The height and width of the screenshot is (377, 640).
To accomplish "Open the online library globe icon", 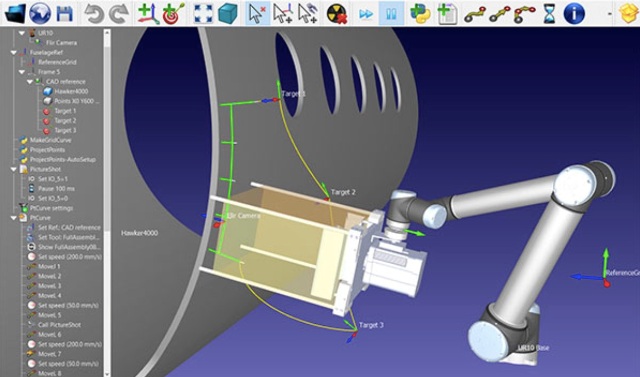I will click(40, 13).
